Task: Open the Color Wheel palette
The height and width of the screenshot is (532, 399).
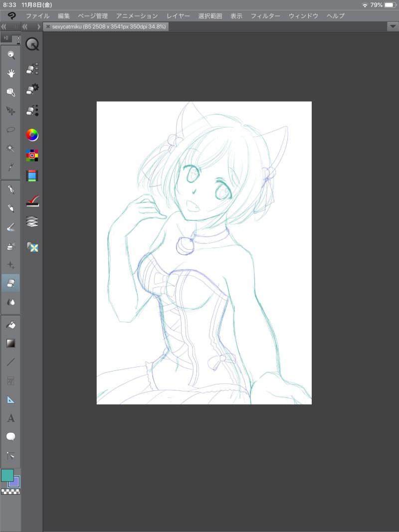Action: pyautogui.click(x=32, y=135)
